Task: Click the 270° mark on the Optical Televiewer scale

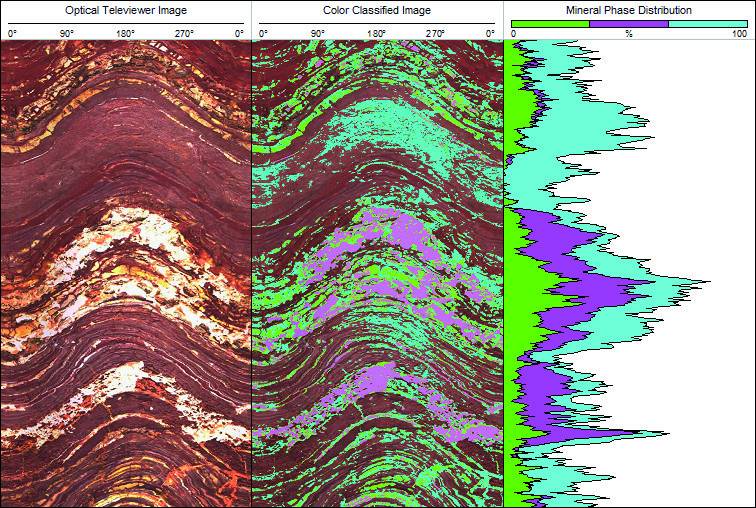Action: [x=185, y=34]
